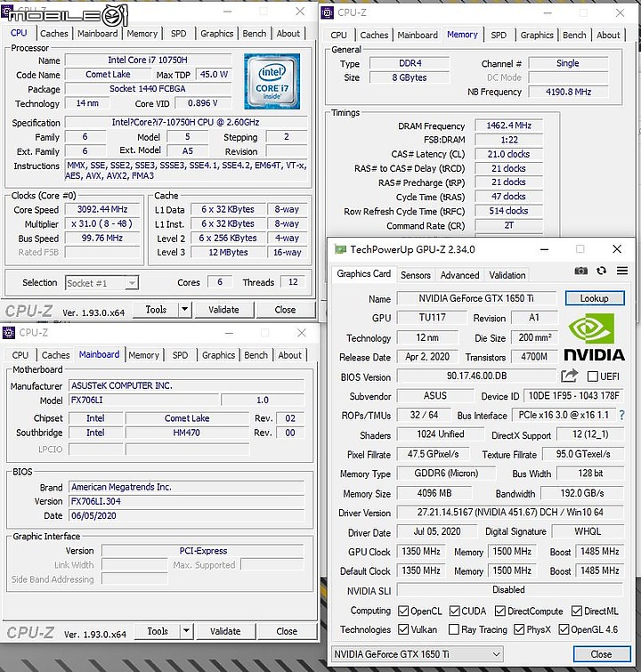Click CPU-Z Memory window title icon

[x=328, y=12]
